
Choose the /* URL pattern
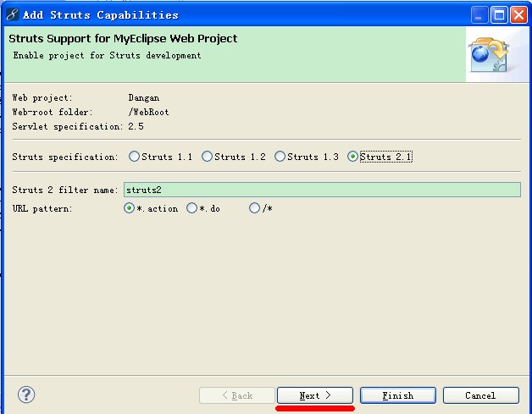[261, 208]
